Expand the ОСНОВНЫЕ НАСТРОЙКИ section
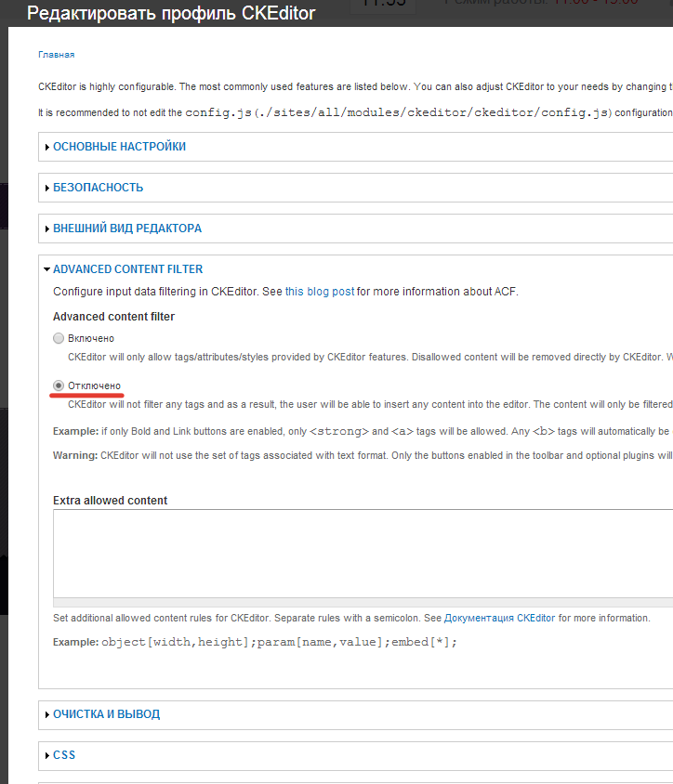673x784 pixels. click(119, 147)
